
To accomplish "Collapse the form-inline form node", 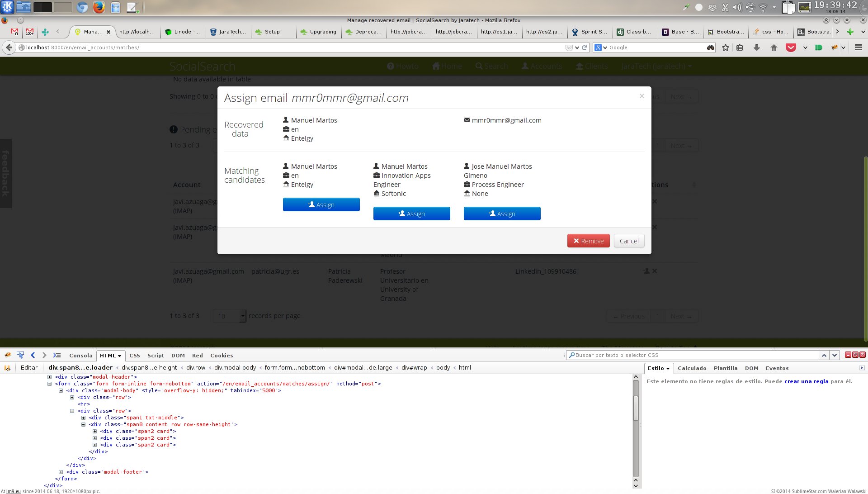I will (x=50, y=384).
